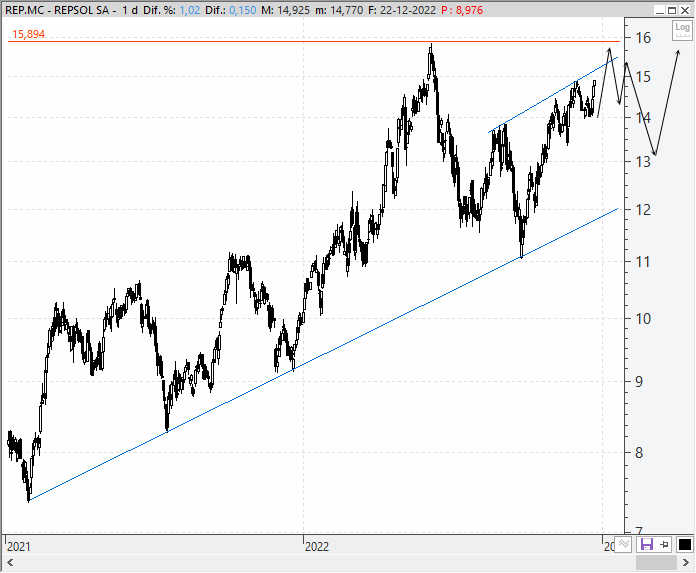Toggle the Log scale button

pos(682,30)
